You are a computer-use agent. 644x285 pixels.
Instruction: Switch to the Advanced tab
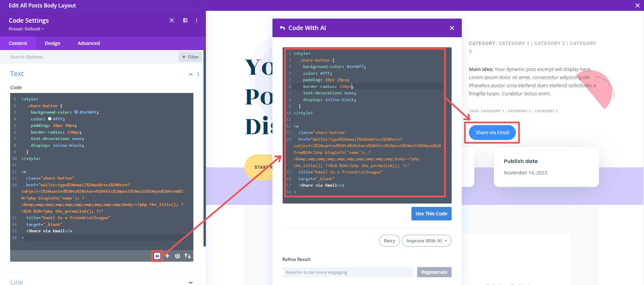pos(89,43)
